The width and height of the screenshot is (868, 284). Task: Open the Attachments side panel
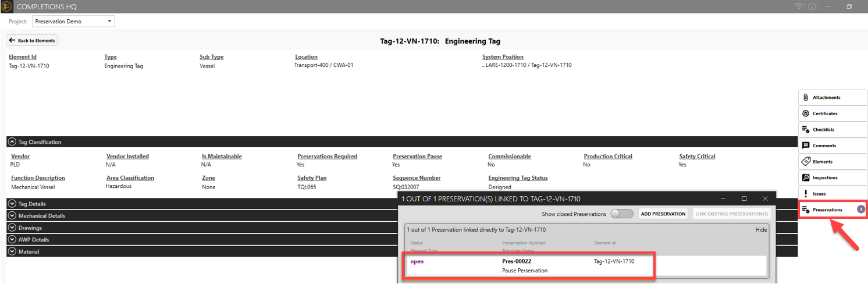tap(833, 98)
